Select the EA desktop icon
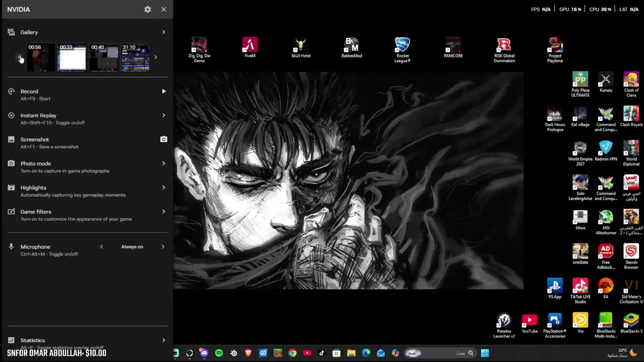 [606, 289]
